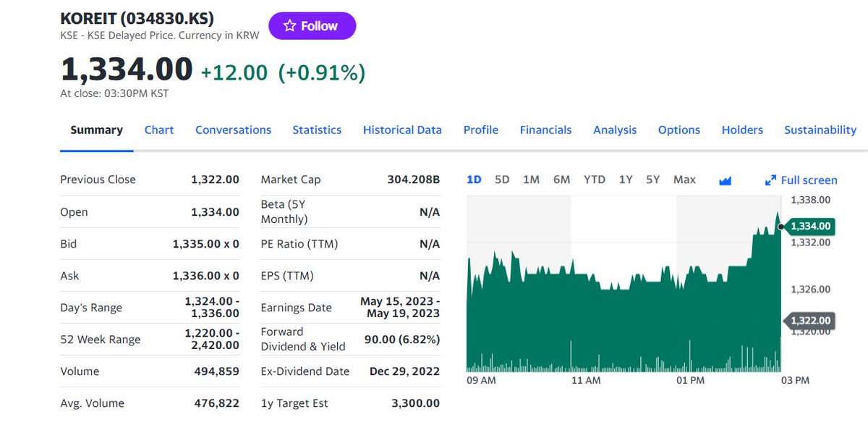Click the +12.00 (+0.91%) price change
This screenshot has width=868, height=446.
coord(283,72)
